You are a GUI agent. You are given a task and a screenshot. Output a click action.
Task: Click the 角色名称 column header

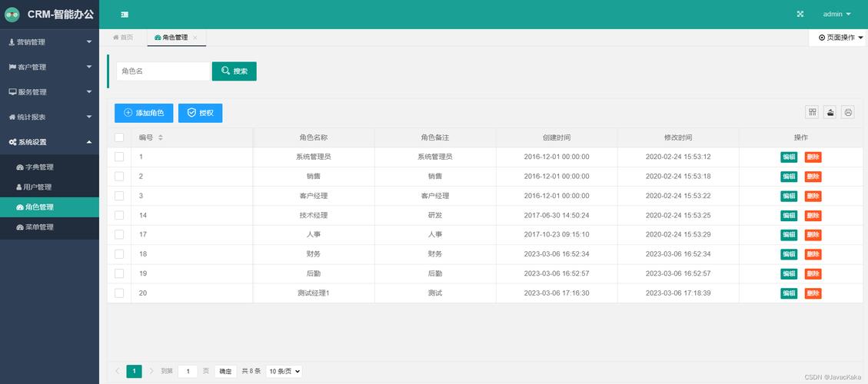click(x=314, y=137)
